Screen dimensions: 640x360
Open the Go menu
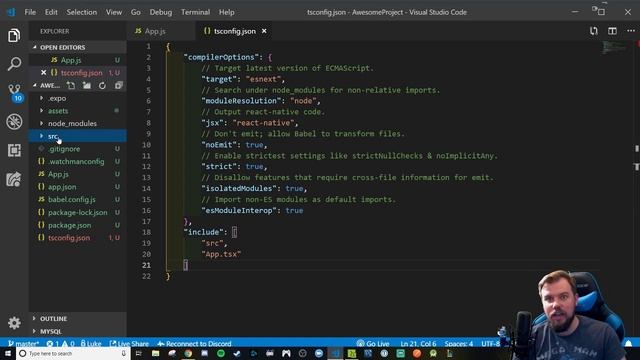pyautogui.click(x=136, y=12)
